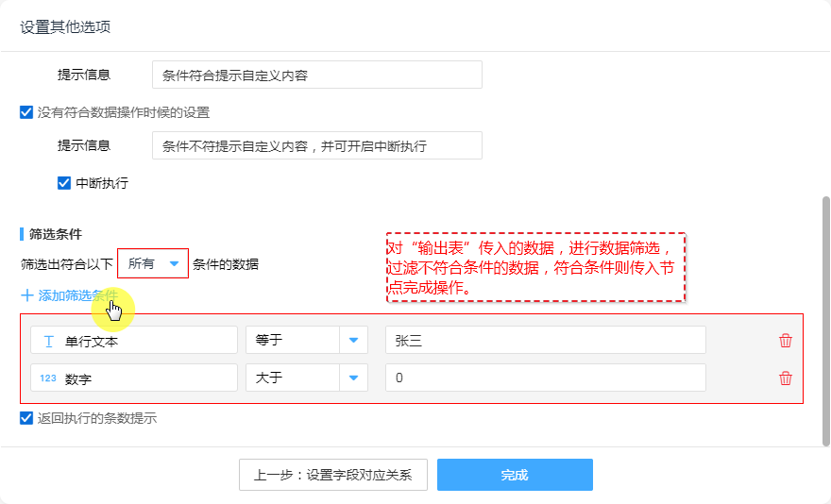Click the filter value field containing 0

coord(545,378)
